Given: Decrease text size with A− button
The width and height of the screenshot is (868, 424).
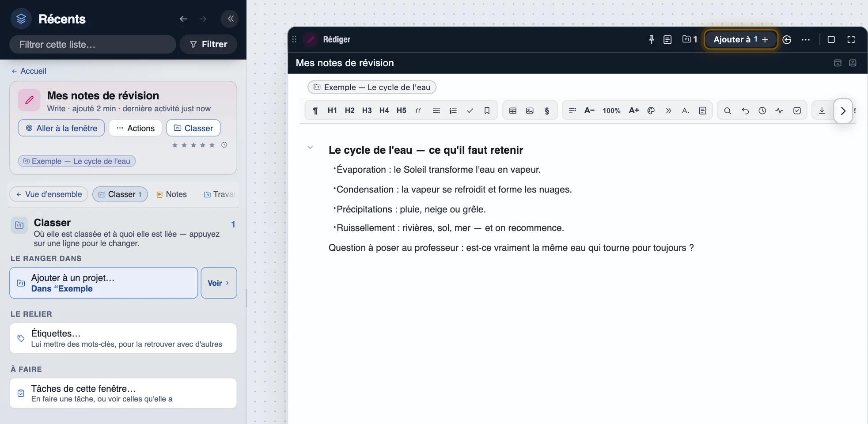Looking at the screenshot, I should pos(589,111).
